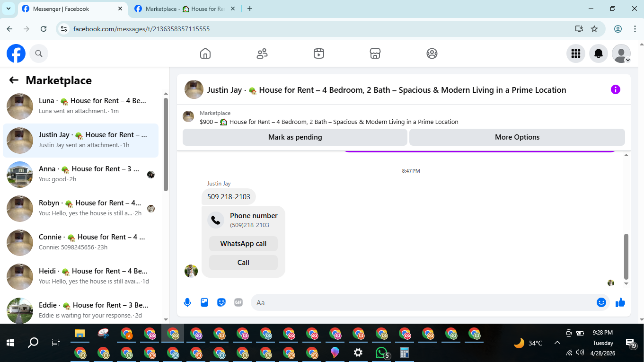This screenshot has width=644, height=362.
Task: Open Windows Start menu
Action: [x=10, y=343]
